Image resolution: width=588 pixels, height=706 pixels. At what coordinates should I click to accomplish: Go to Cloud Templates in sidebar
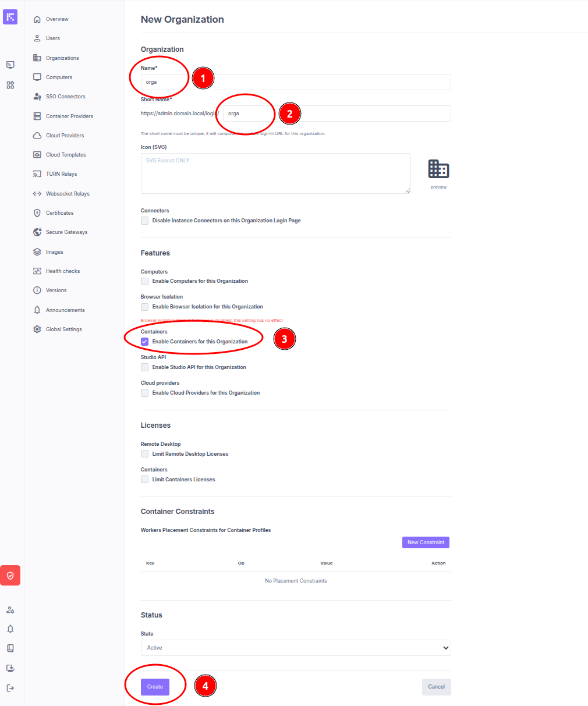[x=66, y=155]
